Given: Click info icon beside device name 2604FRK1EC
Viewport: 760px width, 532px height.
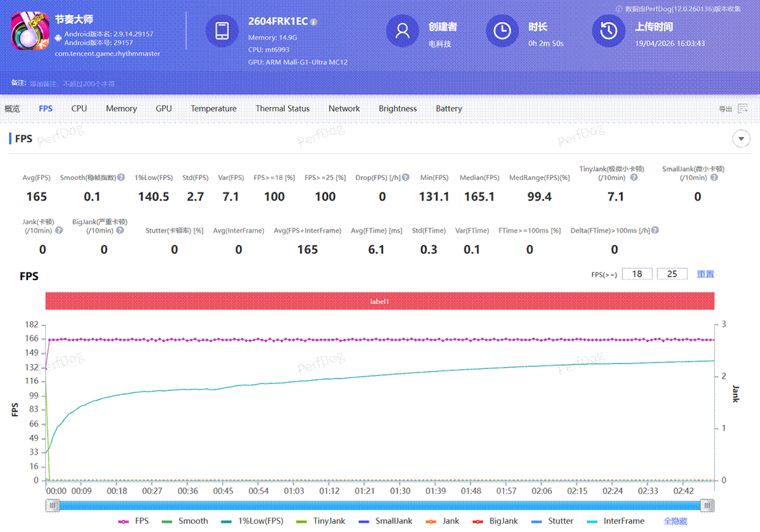Looking at the screenshot, I should [x=314, y=22].
